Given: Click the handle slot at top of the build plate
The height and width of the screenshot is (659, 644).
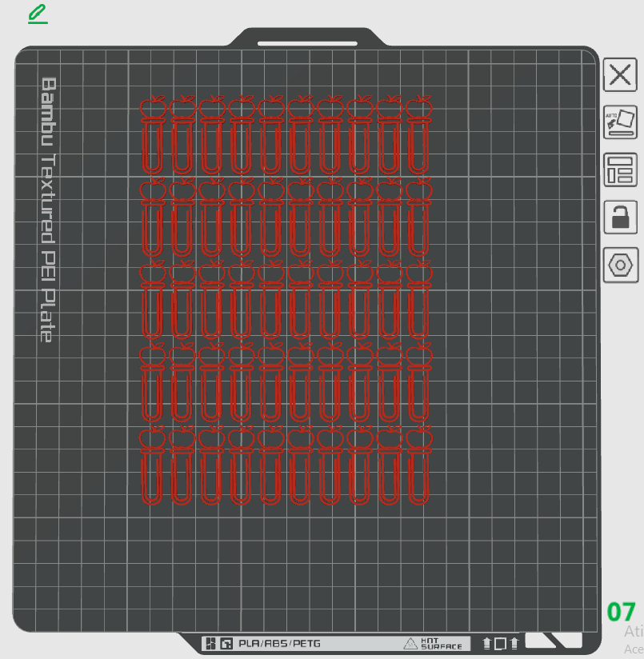Looking at the screenshot, I should (307, 43).
